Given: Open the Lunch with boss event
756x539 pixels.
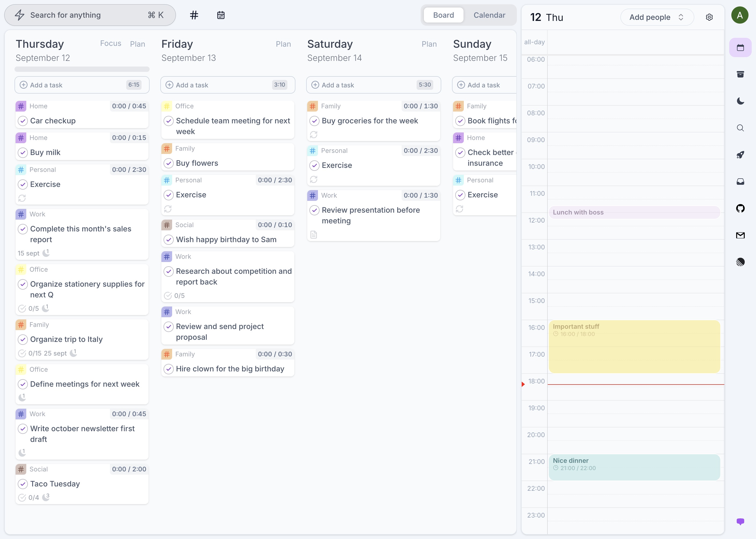Looking at the screenshot, I should (x=634, y=212).
